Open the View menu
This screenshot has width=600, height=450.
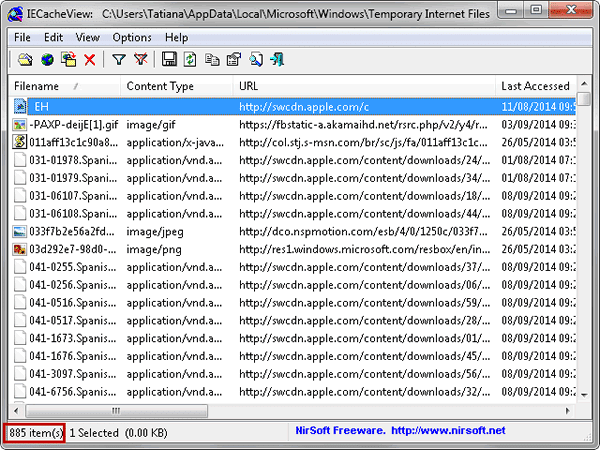88,38
